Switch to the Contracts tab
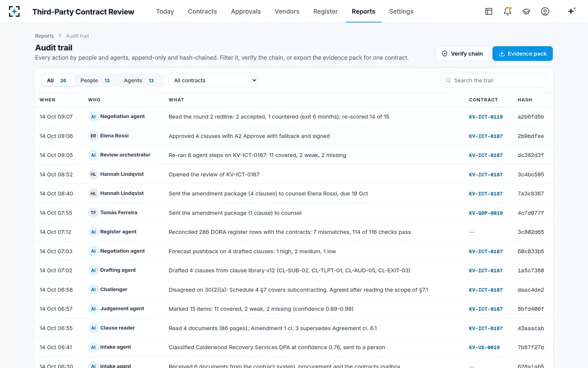 coord(203,11)
